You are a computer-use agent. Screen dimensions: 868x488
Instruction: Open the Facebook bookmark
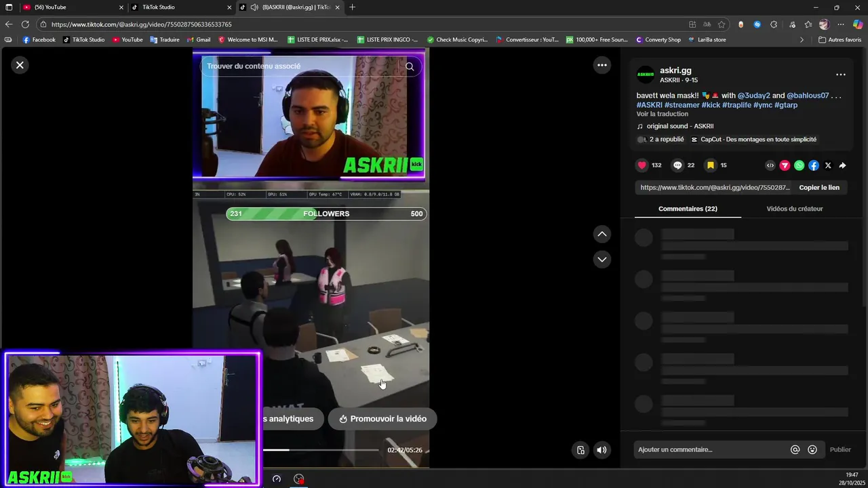click(x=39, y=40)
